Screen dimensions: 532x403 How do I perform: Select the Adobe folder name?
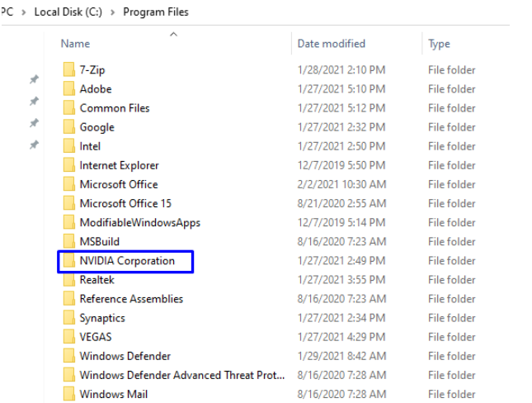click(x=96, y=89)
